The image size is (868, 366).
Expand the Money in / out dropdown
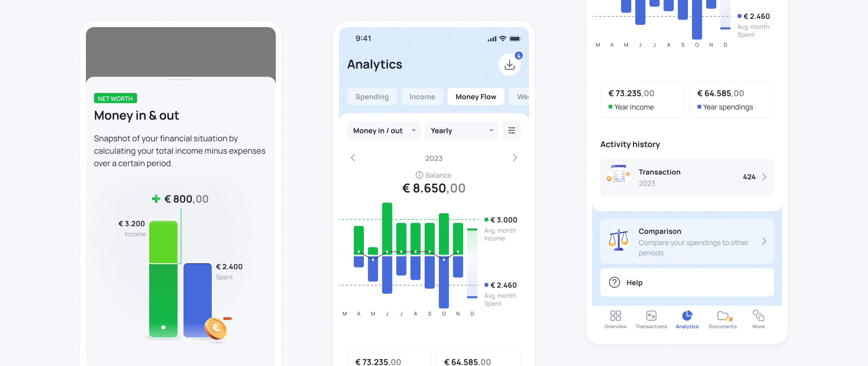tap(384, 131)
